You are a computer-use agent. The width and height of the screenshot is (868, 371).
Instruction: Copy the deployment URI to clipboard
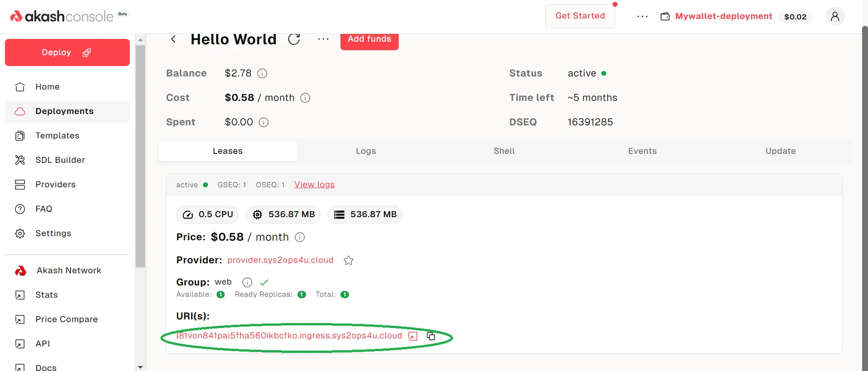click(431, 336)
